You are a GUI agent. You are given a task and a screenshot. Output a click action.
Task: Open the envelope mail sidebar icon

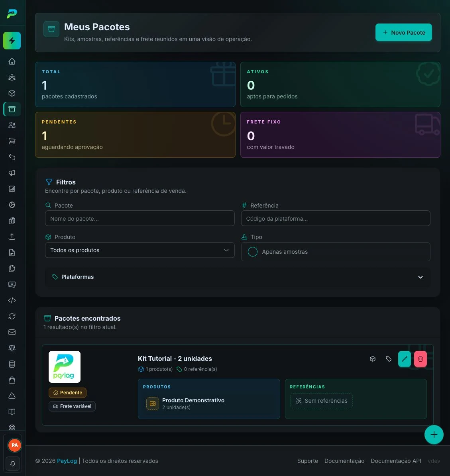(x=12, y=332)
